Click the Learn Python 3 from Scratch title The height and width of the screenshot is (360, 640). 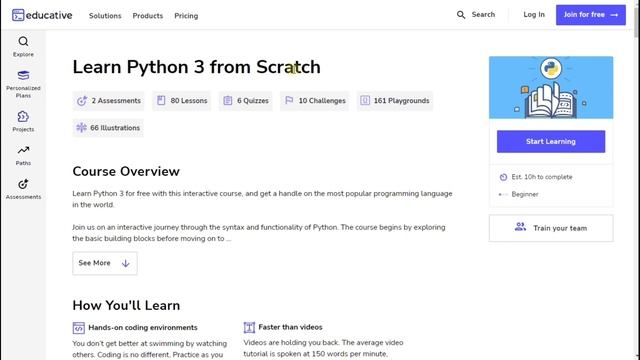[196, 67]
